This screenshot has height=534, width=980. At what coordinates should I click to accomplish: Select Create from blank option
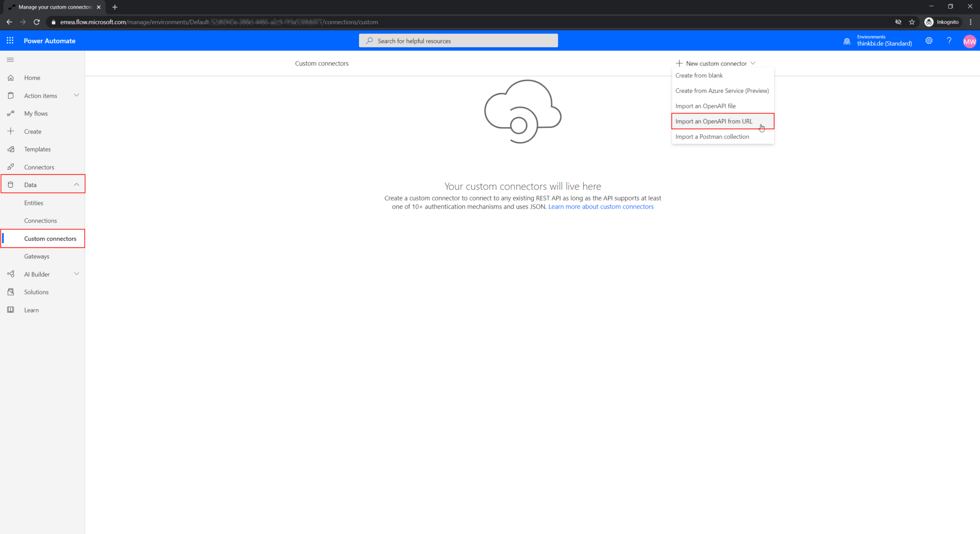coord(699,76)
